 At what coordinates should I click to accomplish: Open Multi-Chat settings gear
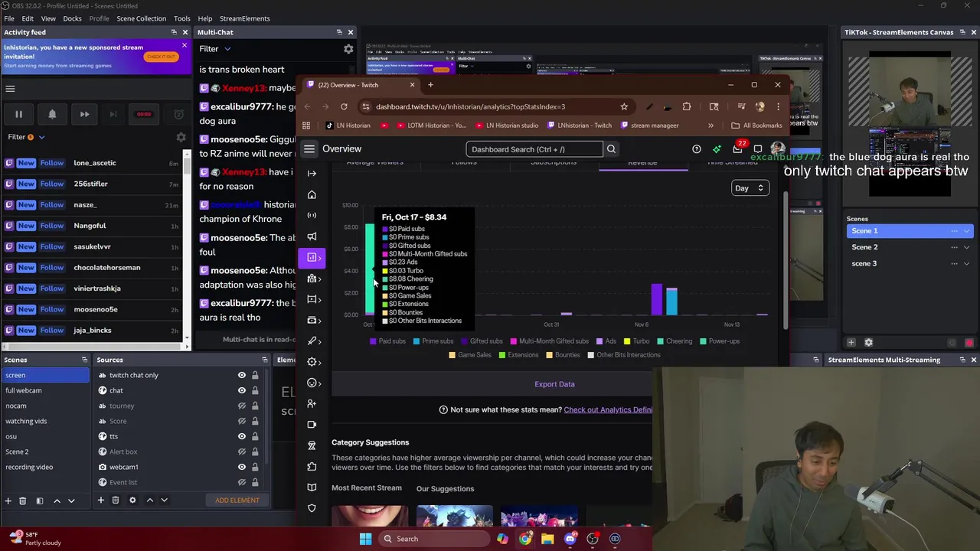tap(348, 49)
